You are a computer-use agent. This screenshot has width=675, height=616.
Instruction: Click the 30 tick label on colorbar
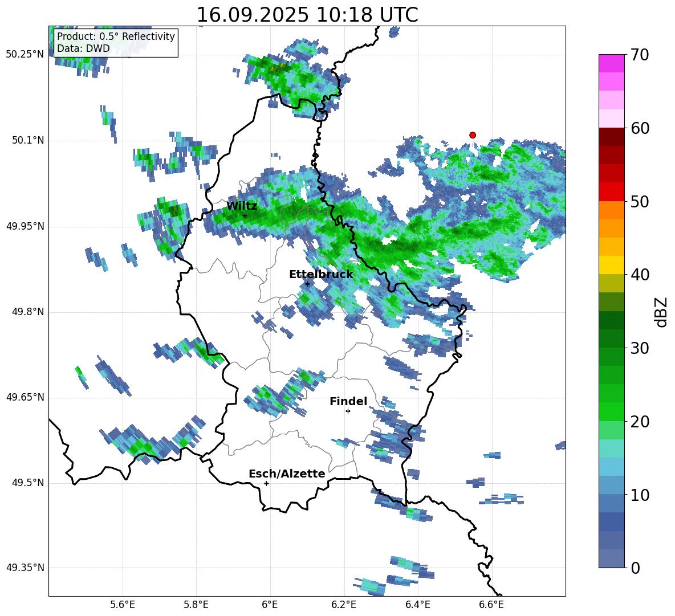[640, 348]
